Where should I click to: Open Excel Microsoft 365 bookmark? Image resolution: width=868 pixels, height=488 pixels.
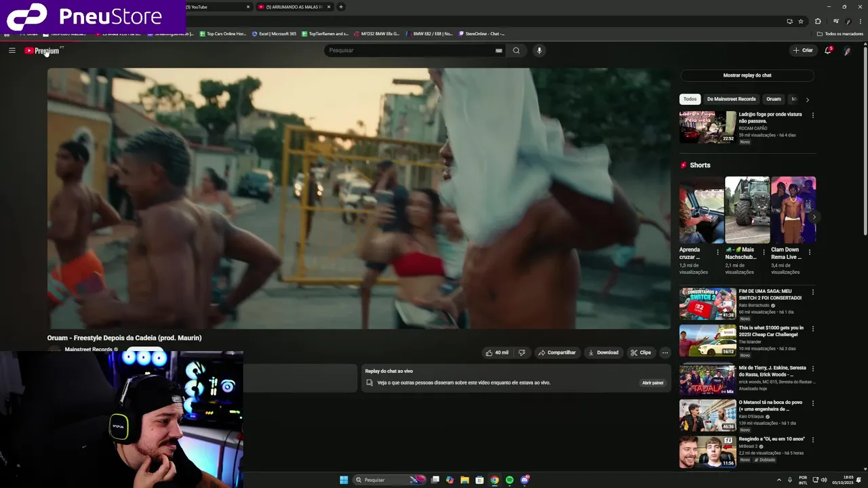point(274,33)
